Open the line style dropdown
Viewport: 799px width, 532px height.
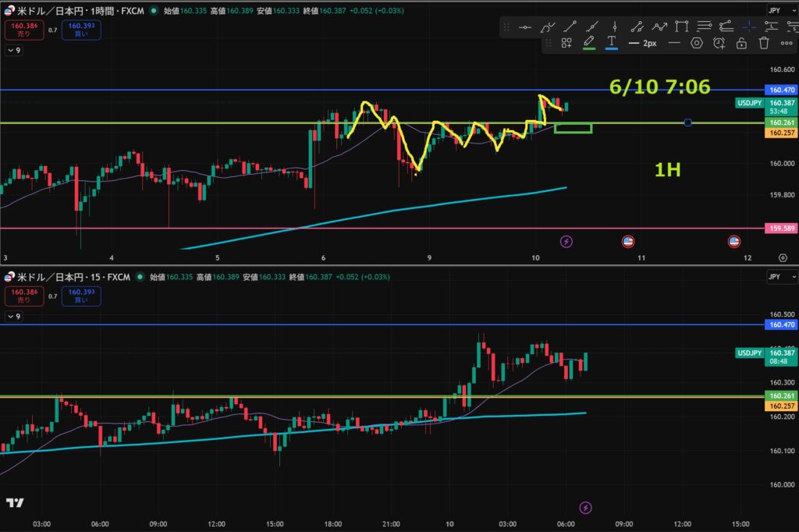coord(673,44)
